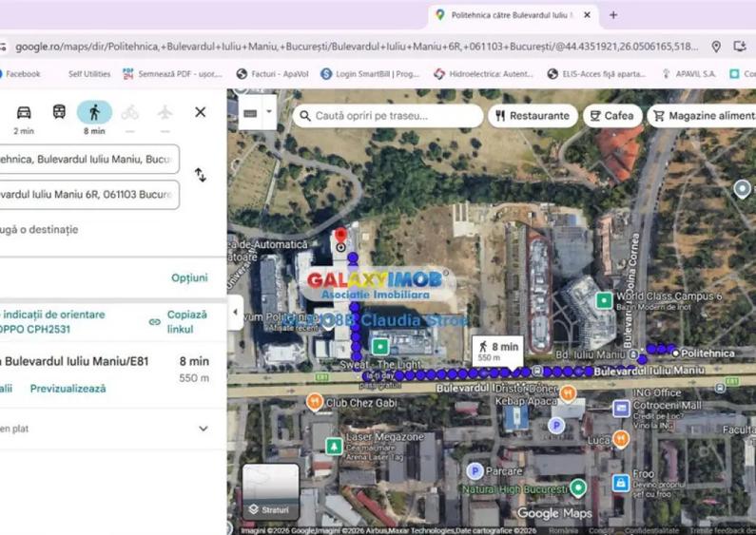Select the cycling travel mode icon

(x=129, y=112)
